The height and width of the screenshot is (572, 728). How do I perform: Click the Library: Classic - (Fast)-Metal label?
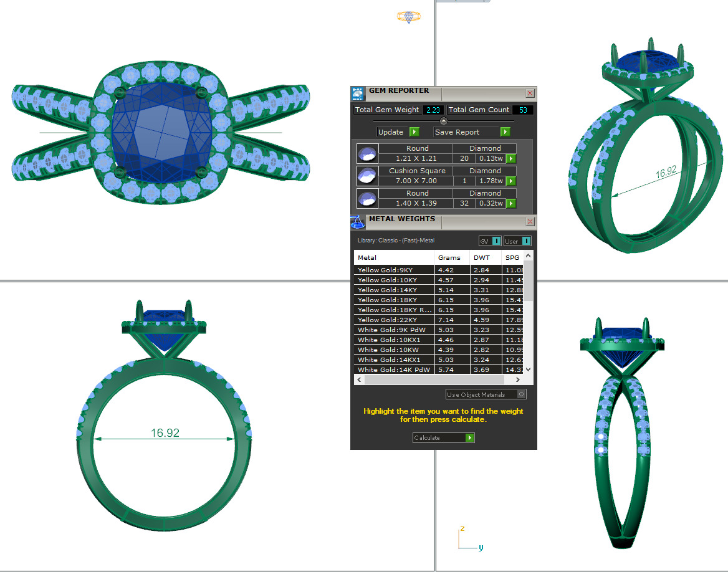pos(396,241)
